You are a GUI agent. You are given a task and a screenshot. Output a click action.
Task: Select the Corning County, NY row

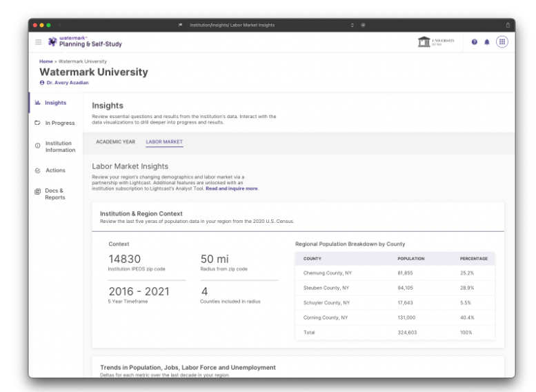tap(395, 317)
